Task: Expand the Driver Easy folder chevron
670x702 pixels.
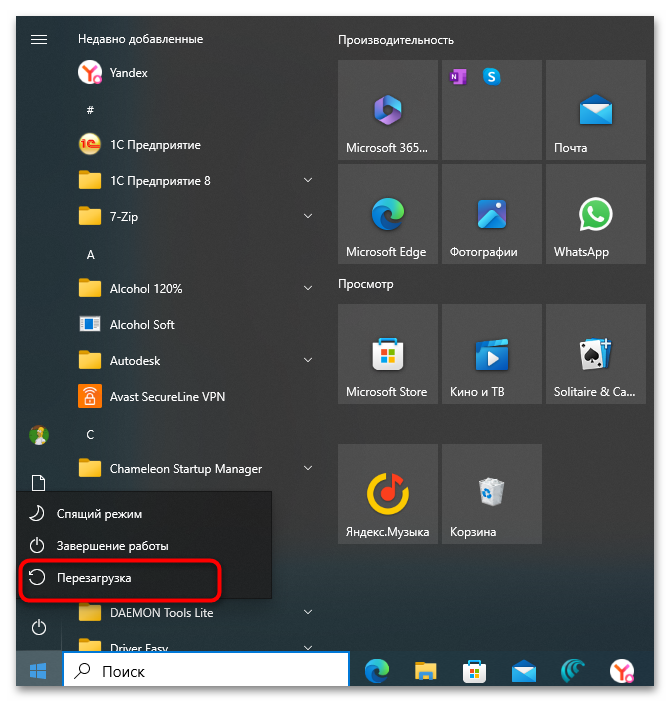Action: point(308,647)
